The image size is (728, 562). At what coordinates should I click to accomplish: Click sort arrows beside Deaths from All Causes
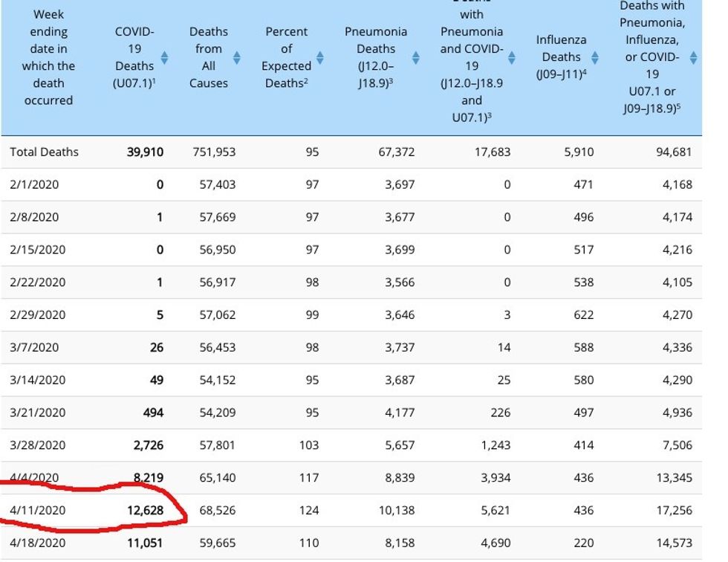coord(237,57)
